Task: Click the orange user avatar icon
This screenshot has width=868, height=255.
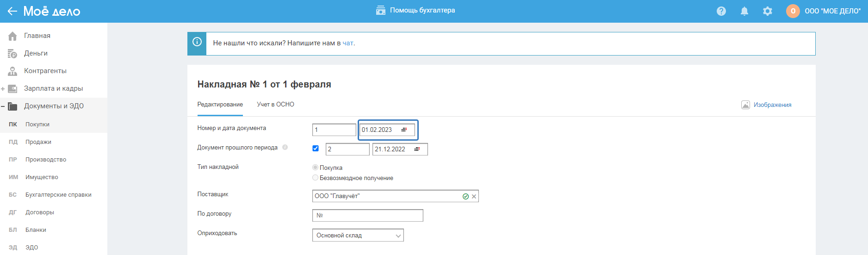Action: point(793,11)
